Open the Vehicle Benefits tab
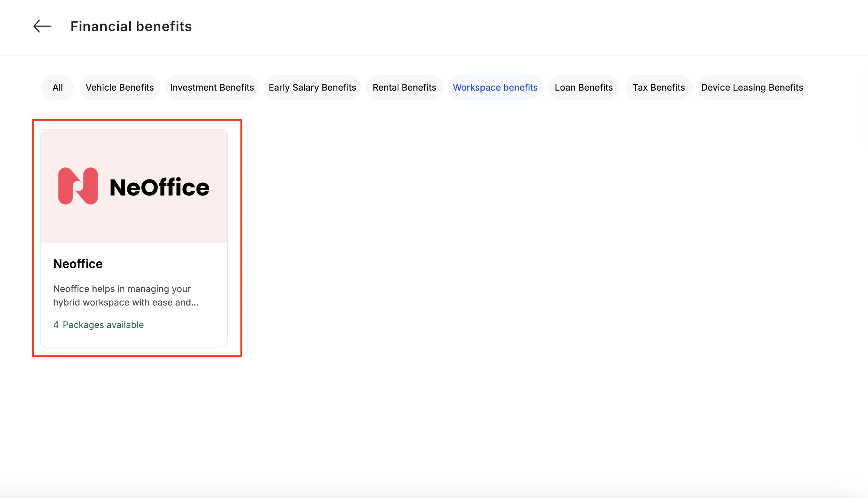 click(x=119, y=88)
